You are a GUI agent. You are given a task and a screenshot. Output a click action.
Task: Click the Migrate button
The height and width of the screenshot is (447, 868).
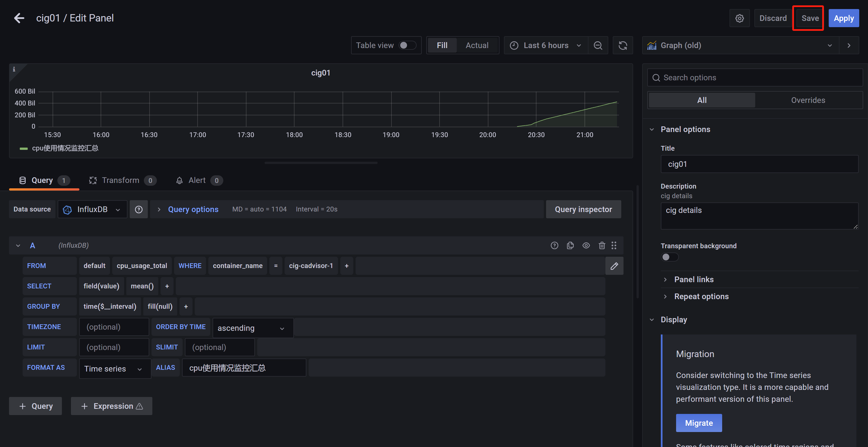[699, 423]
